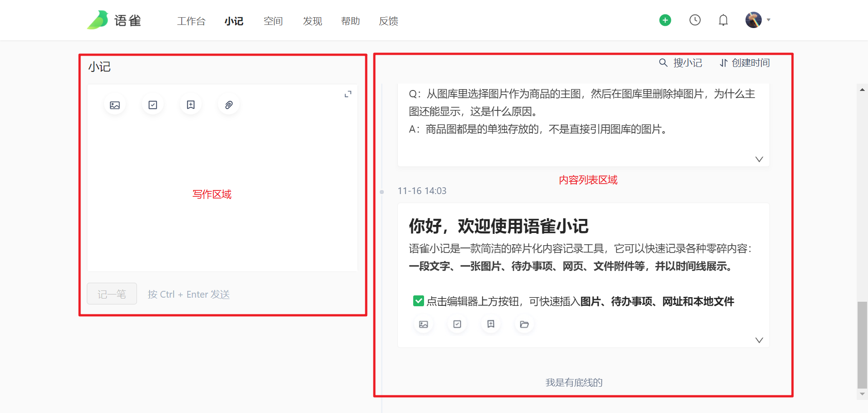The width and height of the screenshot is (868, 413).
Task: Expand the avatar dropdown arrow
Action: (769, 20)
